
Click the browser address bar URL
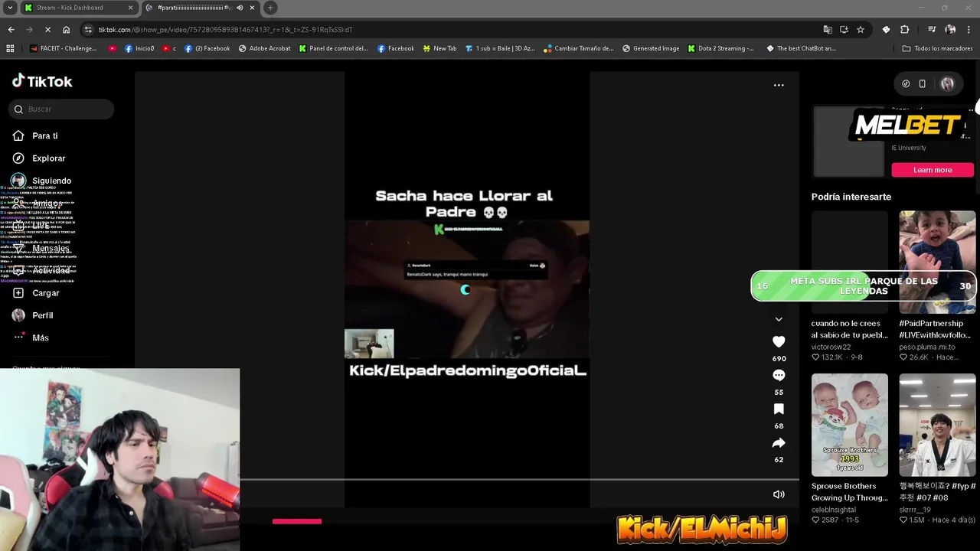225,29
